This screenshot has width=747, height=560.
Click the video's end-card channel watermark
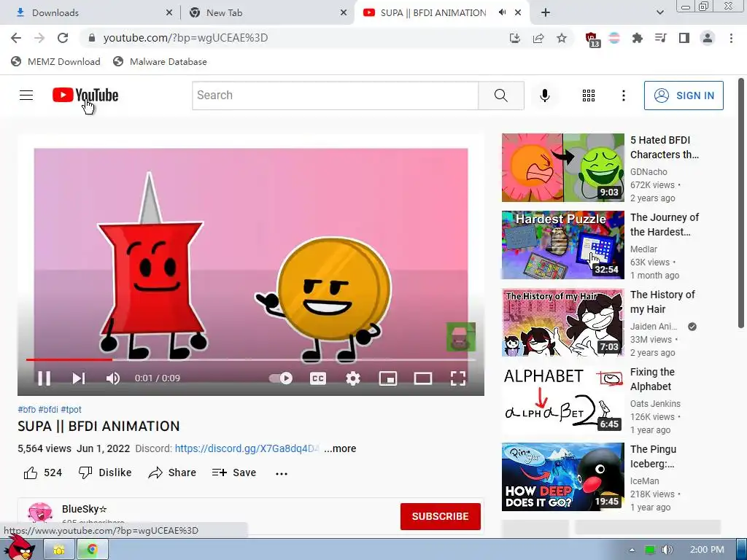click(x=461, y=337)
